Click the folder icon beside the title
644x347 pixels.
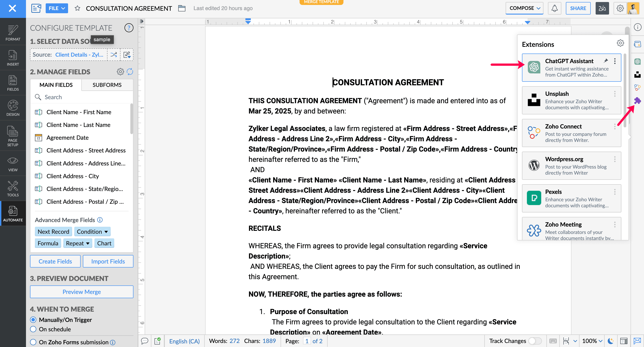pos(182,8)
